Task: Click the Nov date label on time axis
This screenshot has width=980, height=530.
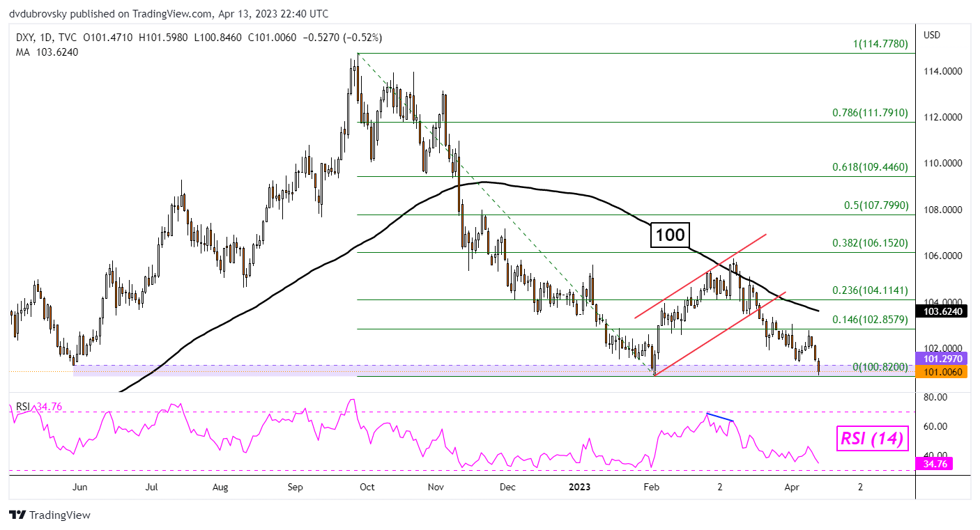Action: click(436, 487)
